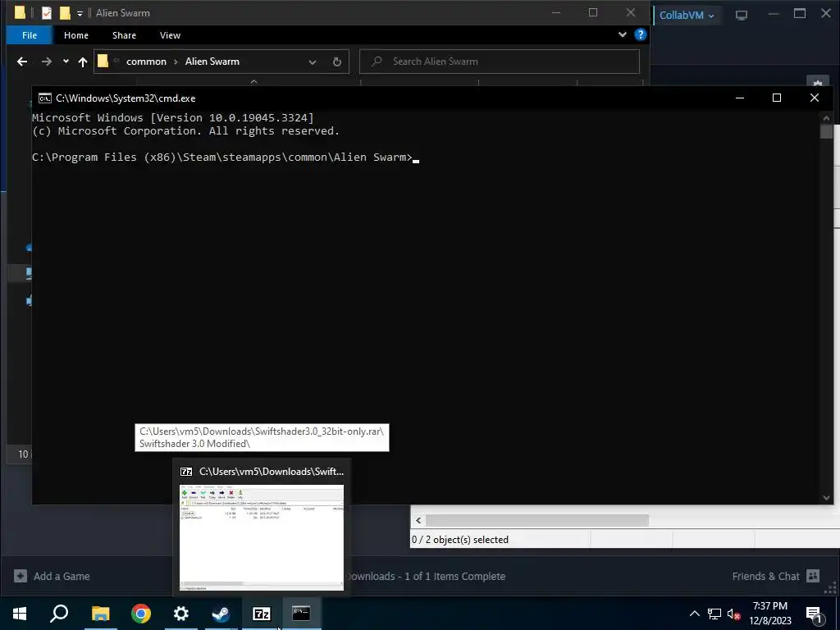The image size is (840, 630).
Task: Open Explorer help question mark icon
Action: [640, 34]
